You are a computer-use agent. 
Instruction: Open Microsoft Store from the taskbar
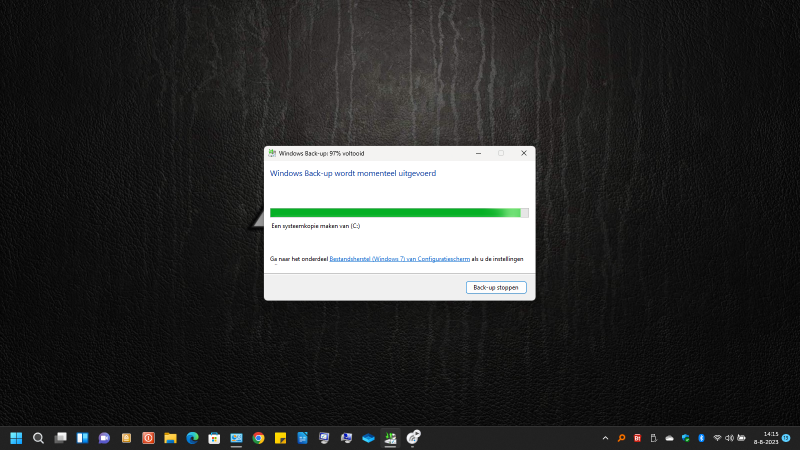[214, 438]
